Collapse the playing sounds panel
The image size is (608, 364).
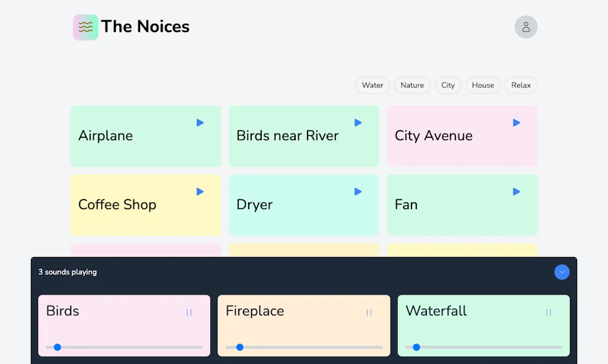562,272
